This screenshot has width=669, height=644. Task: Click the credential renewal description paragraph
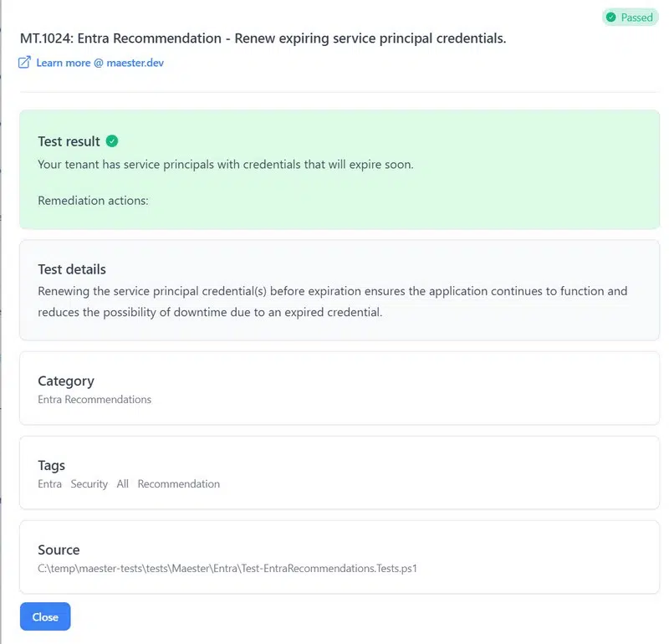point(332,301)
